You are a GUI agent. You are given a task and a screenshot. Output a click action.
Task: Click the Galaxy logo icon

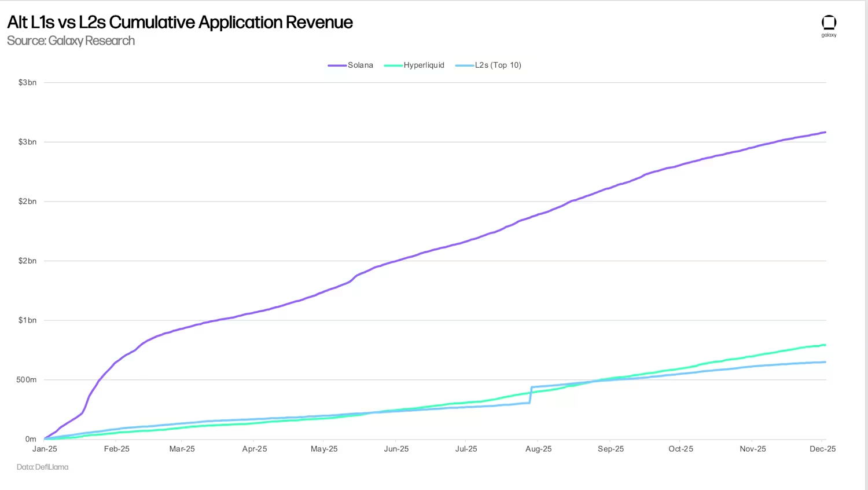coord(829,23)
